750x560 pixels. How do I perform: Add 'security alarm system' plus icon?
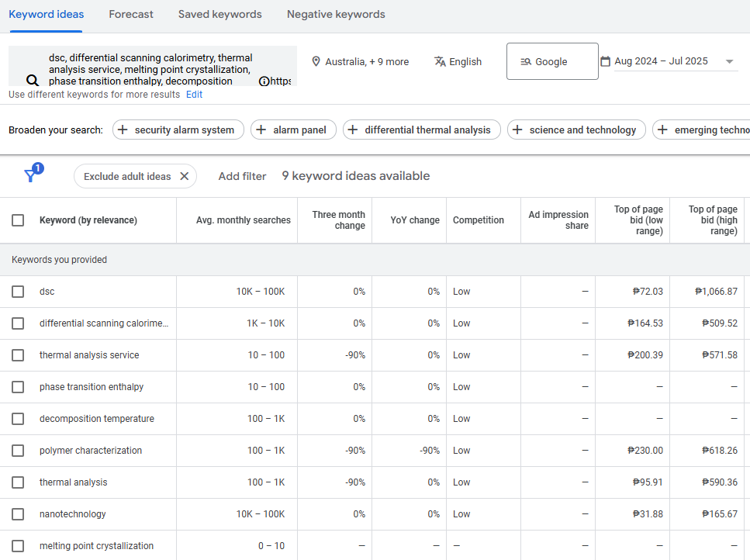pyautogui.click(x=123, y=130)
